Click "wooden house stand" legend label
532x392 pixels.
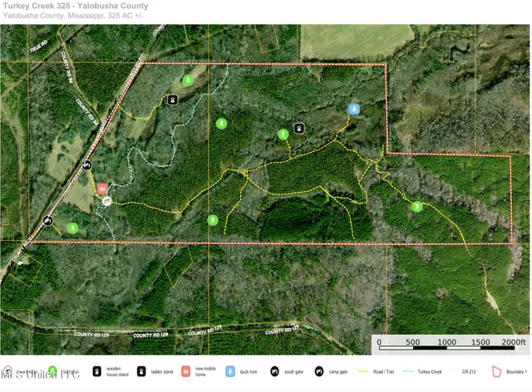(x=117, y=372)
